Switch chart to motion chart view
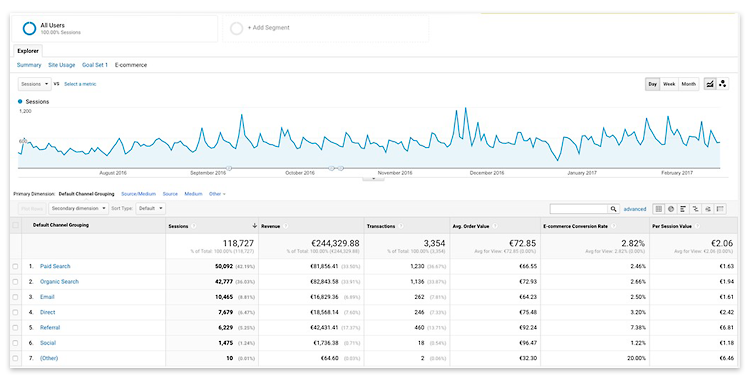Viewport: 750px width, 378px height. point(722,84)
